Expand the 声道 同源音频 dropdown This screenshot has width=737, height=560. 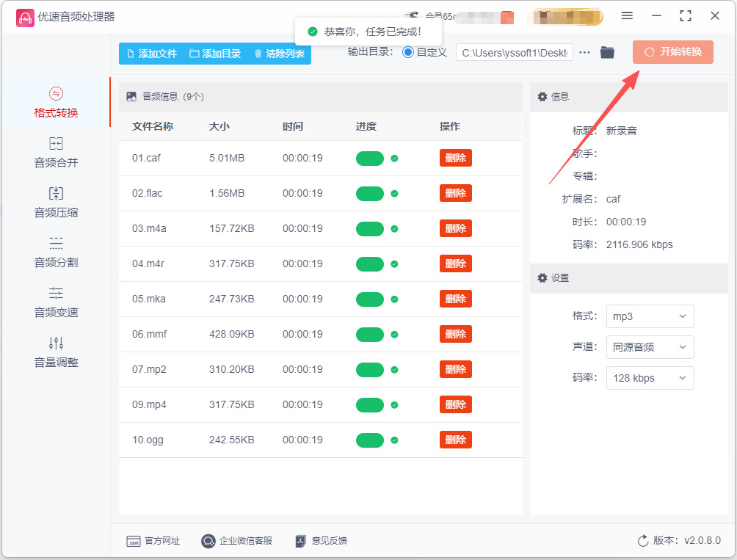[650, 347]
